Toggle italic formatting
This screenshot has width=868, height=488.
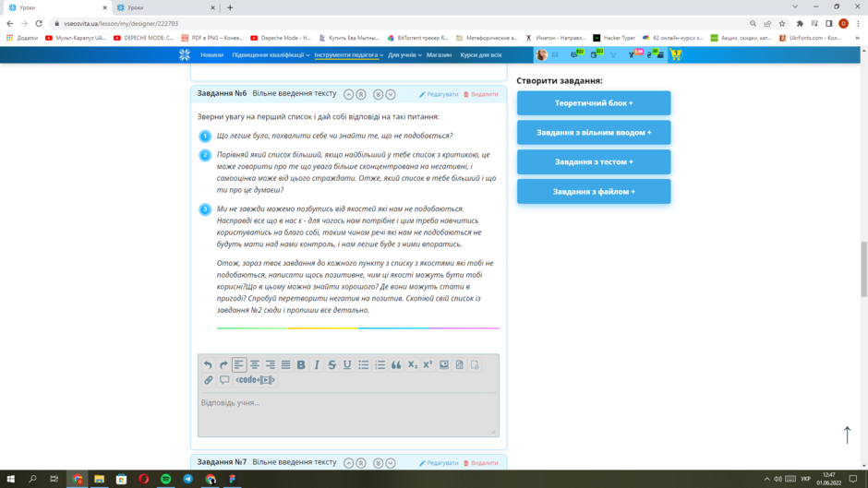coord(317,364)
